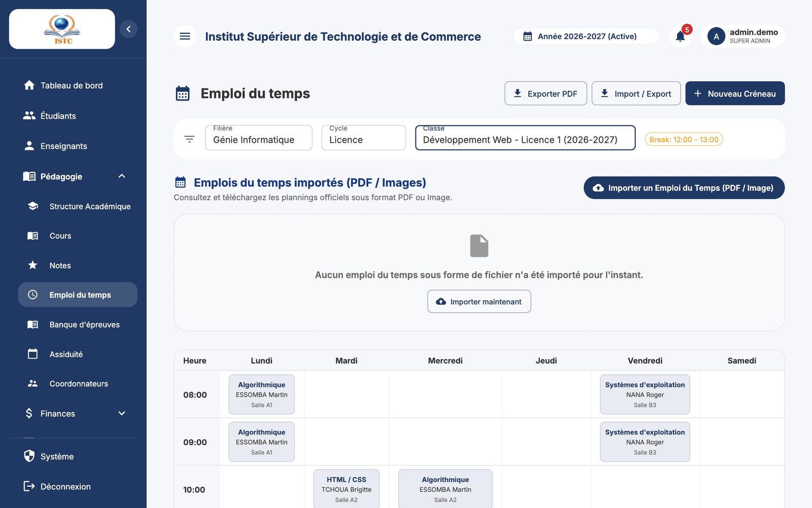Image resolution: width=812 pixels, height=508 pixels.
Task: Click the Banque d'épreuves book icon
Action: click(33, 325)
